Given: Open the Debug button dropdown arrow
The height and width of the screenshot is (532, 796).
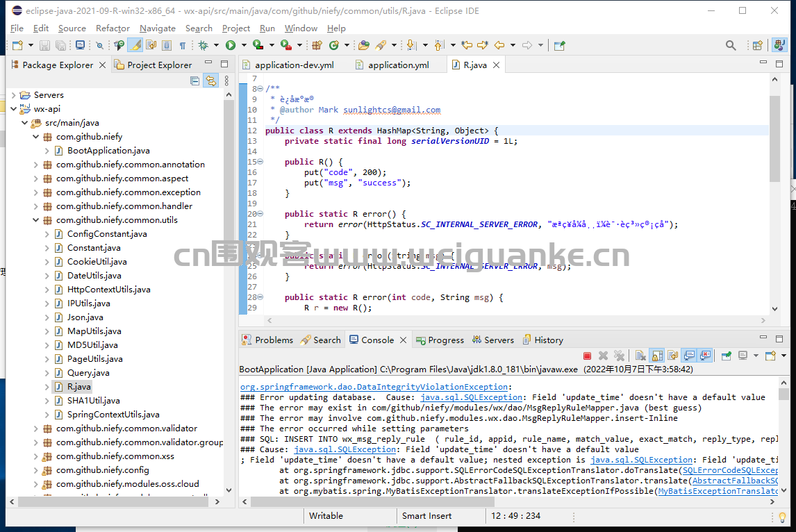Looking at the screenshot, I should click(216, 46).
